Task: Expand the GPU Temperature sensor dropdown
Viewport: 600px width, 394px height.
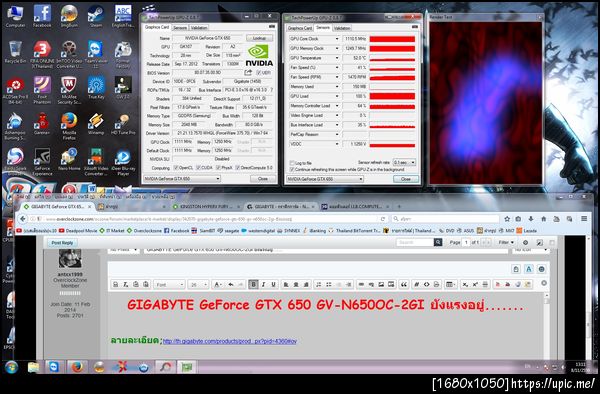Action: [x=337, y=58]
